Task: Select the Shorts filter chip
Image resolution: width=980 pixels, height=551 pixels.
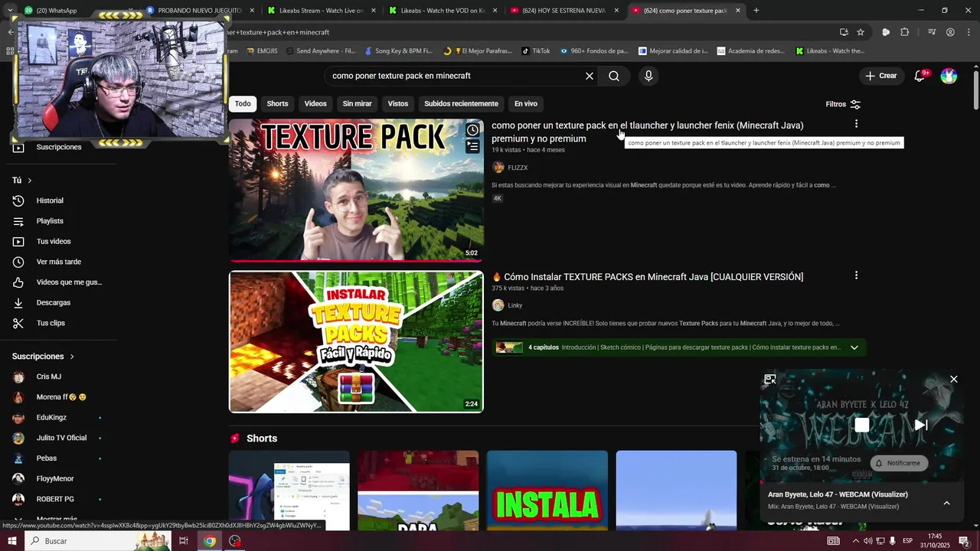Action: point(277,103)
